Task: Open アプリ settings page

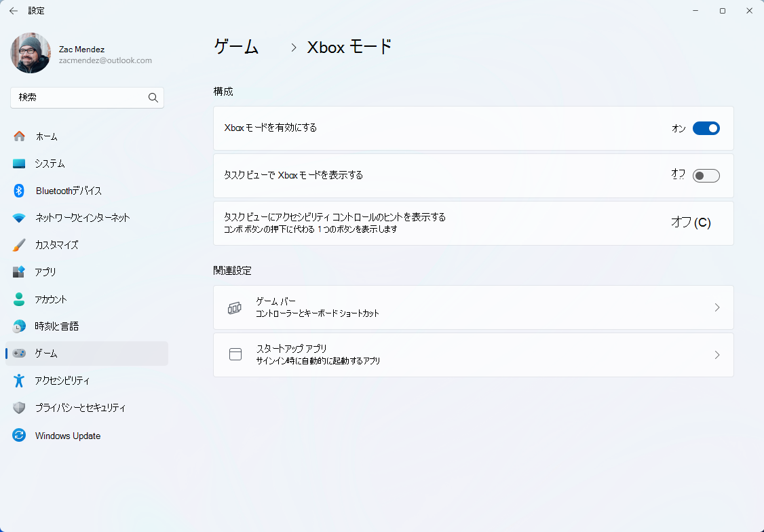Action: point(87,272)
